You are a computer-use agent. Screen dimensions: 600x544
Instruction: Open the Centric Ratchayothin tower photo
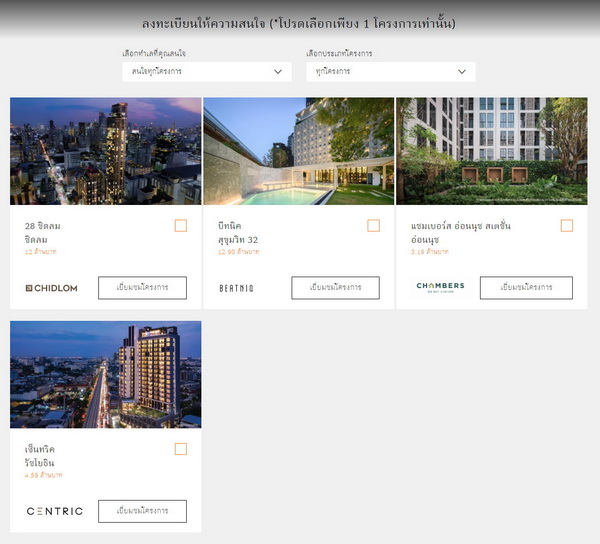coord(106,375)
